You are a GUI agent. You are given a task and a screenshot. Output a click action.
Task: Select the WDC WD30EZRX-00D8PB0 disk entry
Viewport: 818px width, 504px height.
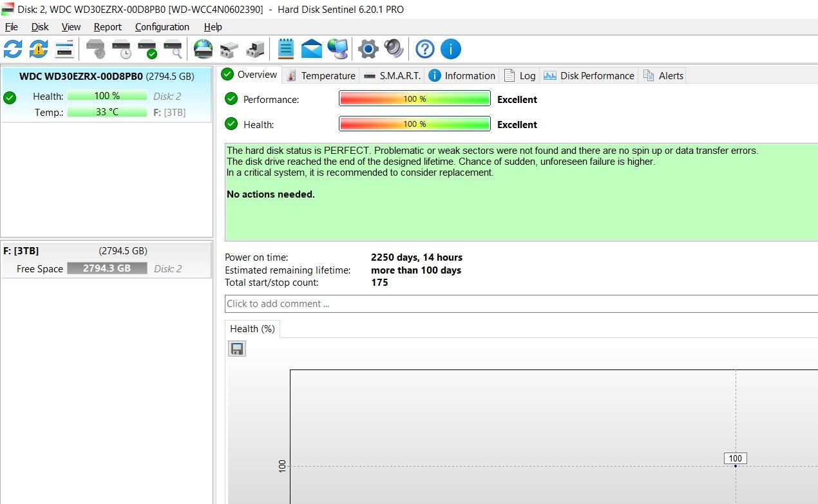(106, 95)
